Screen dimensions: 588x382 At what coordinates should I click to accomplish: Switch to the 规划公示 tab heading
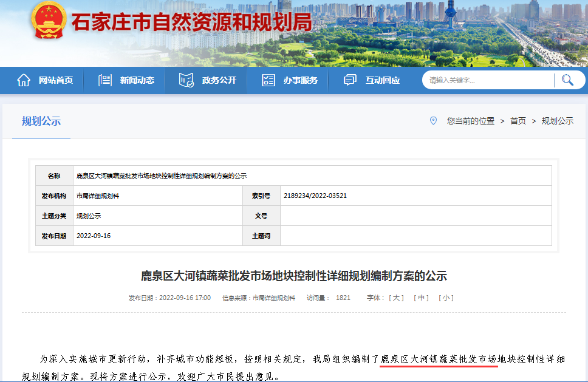coord(41,121)
